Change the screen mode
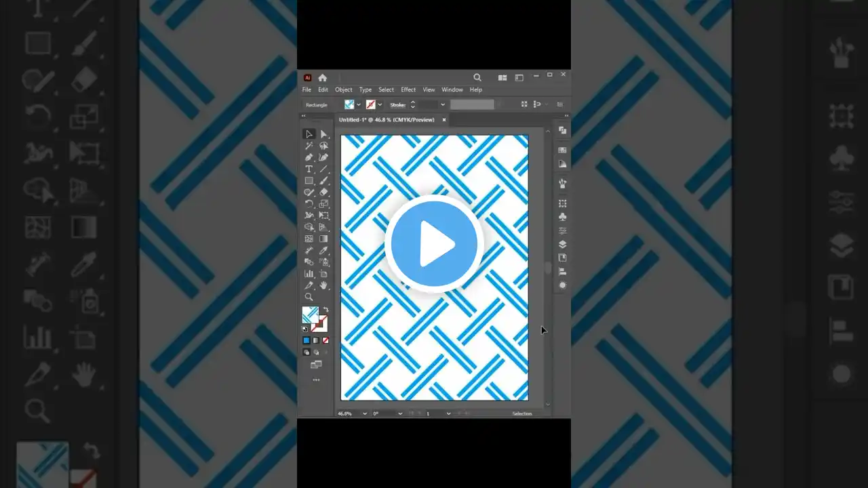This screenshot has width=868, height=488. click(316, 365)
